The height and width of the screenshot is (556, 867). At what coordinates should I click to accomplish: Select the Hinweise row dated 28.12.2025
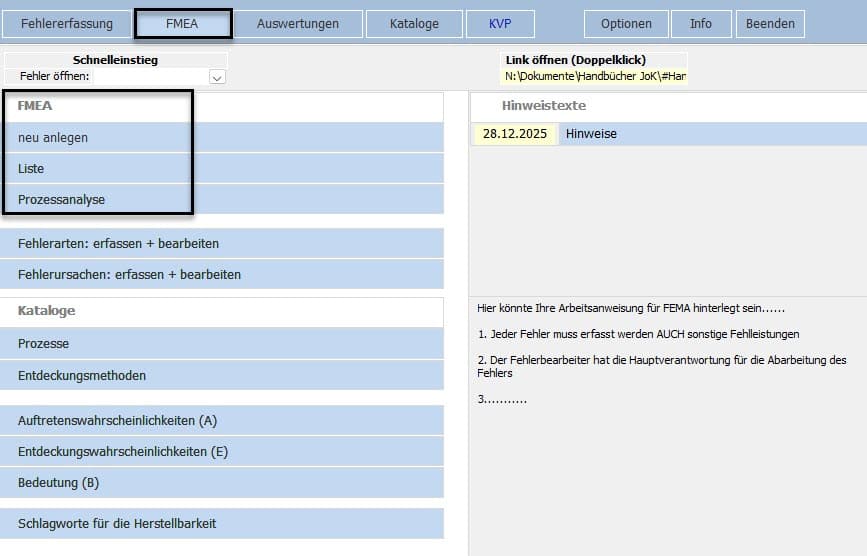(x=590, y=134)
